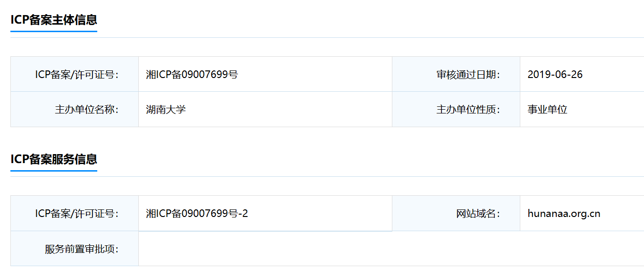This screenshot has height=277, width=644.
Task: Click the ICP备案服务信息 section heading
Action: coord(54,159)
